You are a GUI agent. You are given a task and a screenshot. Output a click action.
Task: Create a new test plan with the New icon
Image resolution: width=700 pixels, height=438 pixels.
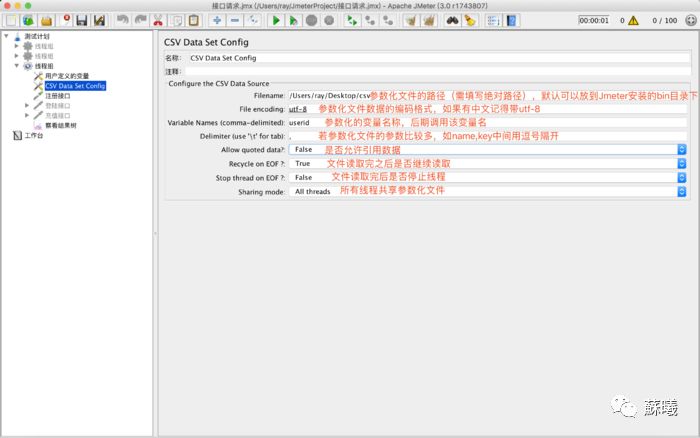11,21
